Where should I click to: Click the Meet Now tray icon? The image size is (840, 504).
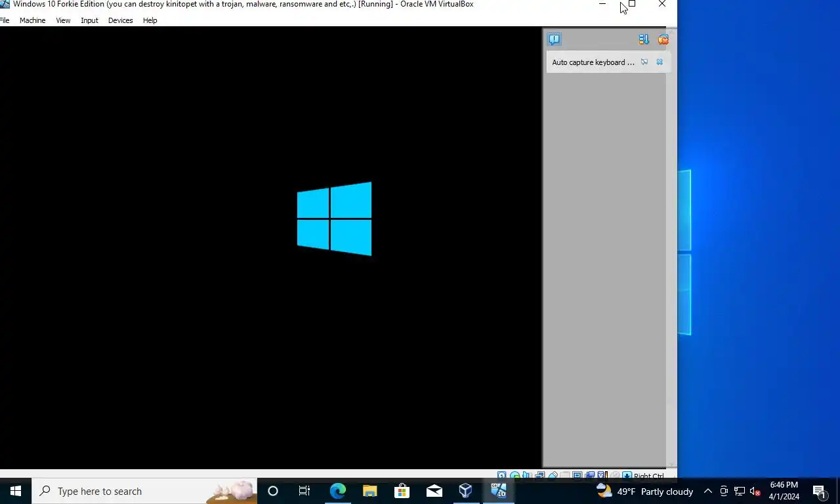coord(724,491)
